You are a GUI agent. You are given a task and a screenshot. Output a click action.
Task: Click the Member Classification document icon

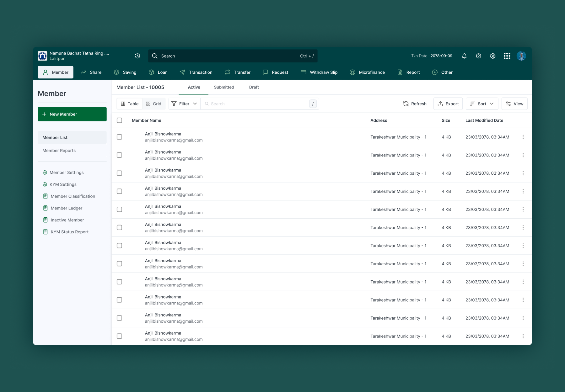[x=45, y=196]
